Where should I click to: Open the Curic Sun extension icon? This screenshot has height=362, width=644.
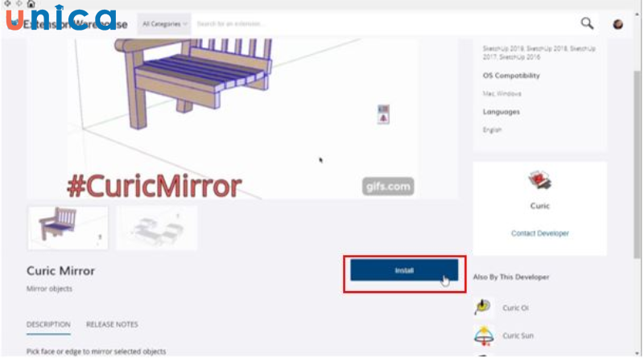coord(484,335)
